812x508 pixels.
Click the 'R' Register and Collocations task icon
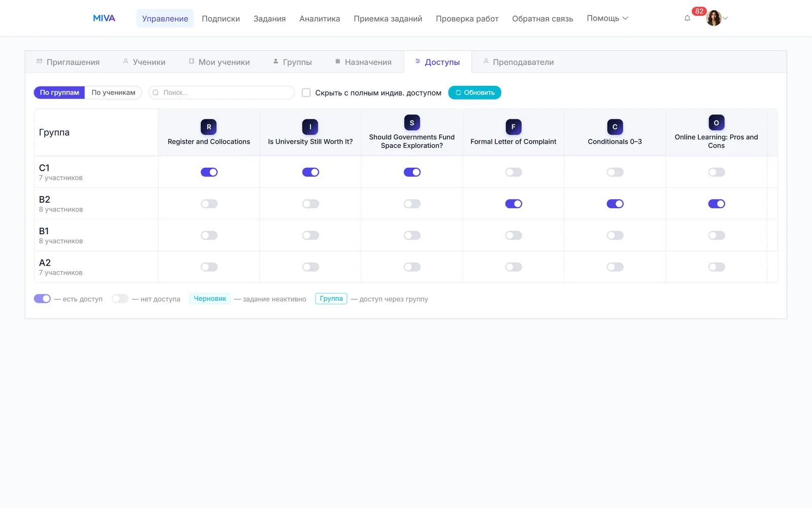pyautogui.click(x=209, y=127)
